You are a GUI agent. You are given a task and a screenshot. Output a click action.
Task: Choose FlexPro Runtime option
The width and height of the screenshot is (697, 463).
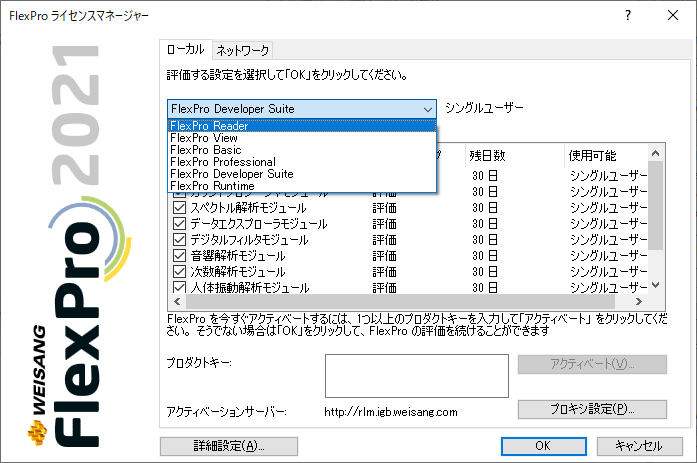(302, 186)
